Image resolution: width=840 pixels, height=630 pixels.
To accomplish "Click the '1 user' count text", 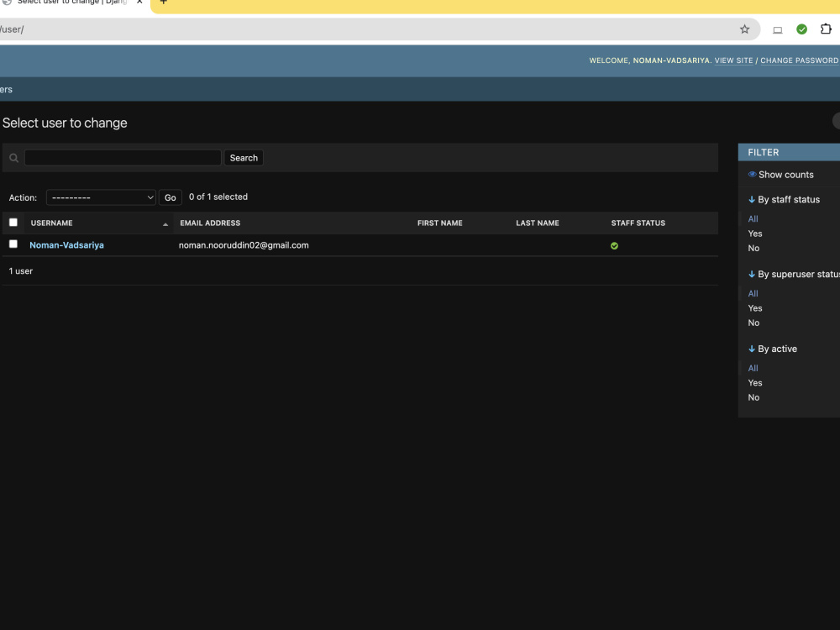I will [x=21, y=271].
